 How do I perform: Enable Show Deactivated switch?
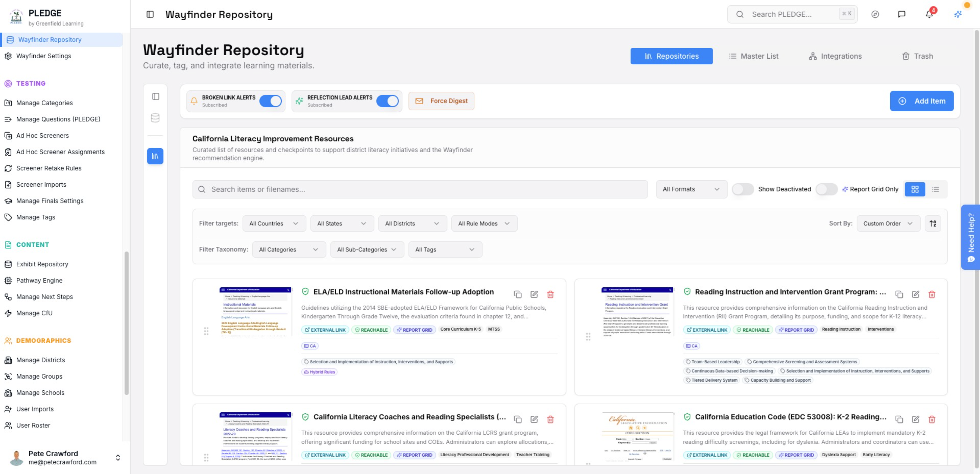coord(743,189)
